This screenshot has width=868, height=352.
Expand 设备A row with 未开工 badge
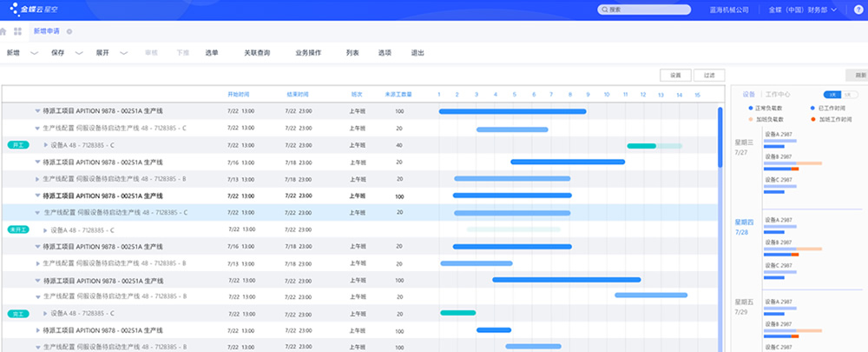point(46,230)
